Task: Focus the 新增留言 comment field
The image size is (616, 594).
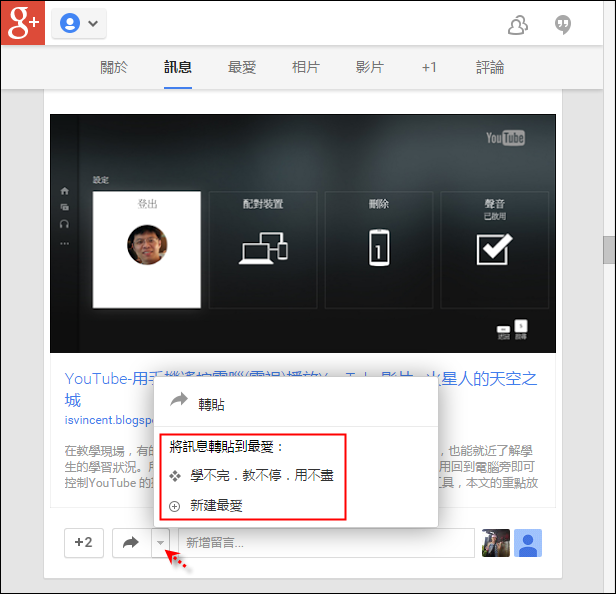Action: pos(326,543)
